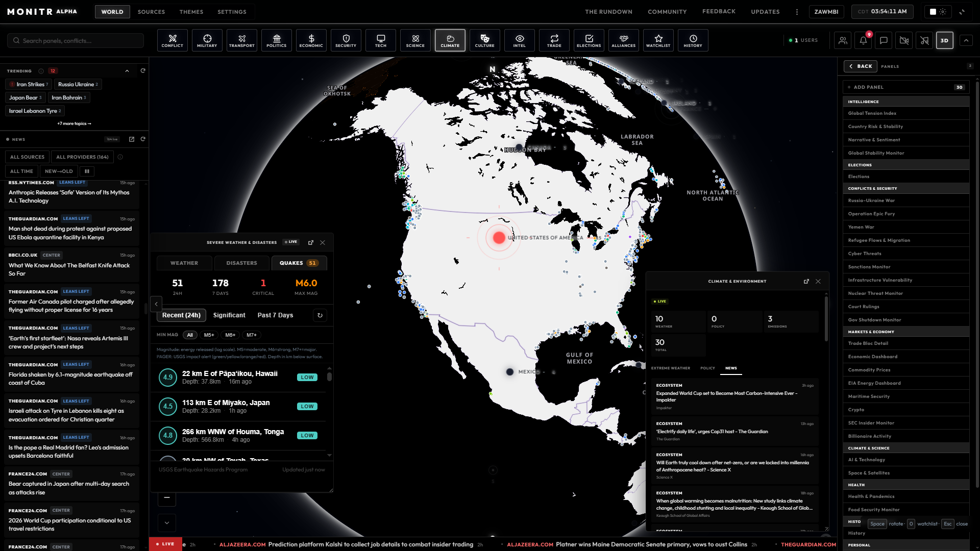
Task: Open the Economic category
Action: [311, 40]
